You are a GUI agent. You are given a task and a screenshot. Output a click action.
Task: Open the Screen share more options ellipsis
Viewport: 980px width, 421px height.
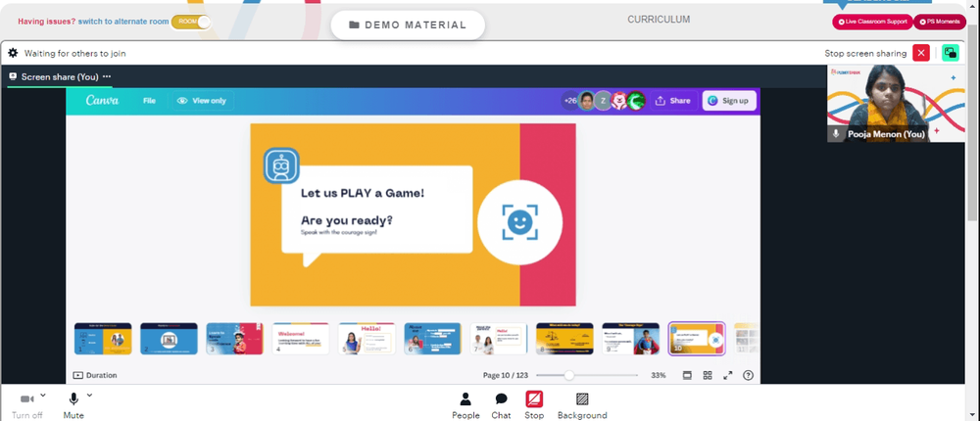[107, 76]
